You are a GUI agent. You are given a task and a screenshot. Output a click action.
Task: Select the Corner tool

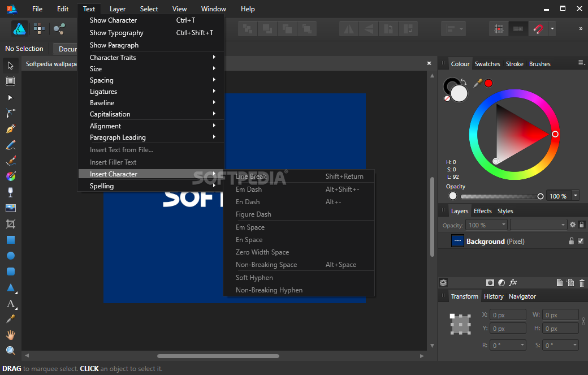click(11, 113)
